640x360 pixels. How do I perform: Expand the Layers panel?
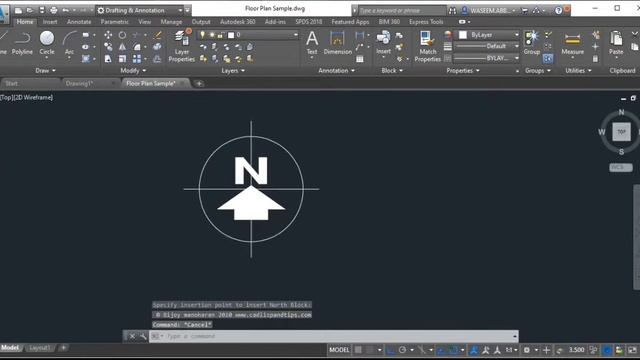click(x=233, y=71)
